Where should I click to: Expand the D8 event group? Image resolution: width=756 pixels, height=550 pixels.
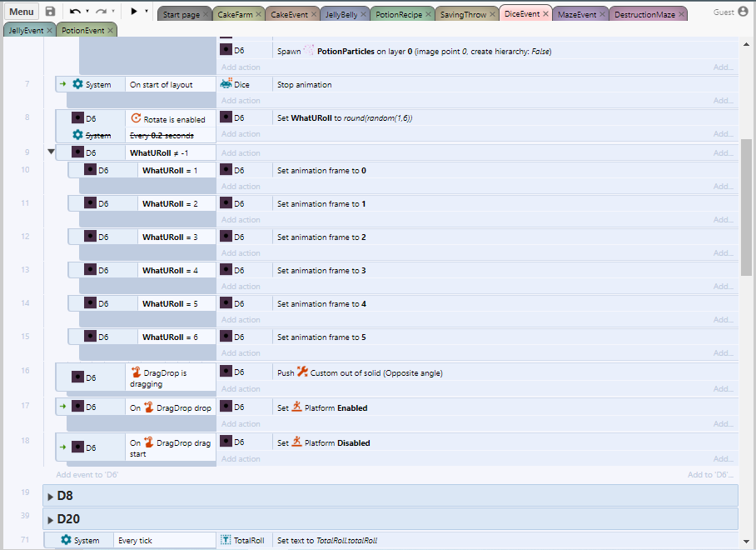(x=51, y=496)
